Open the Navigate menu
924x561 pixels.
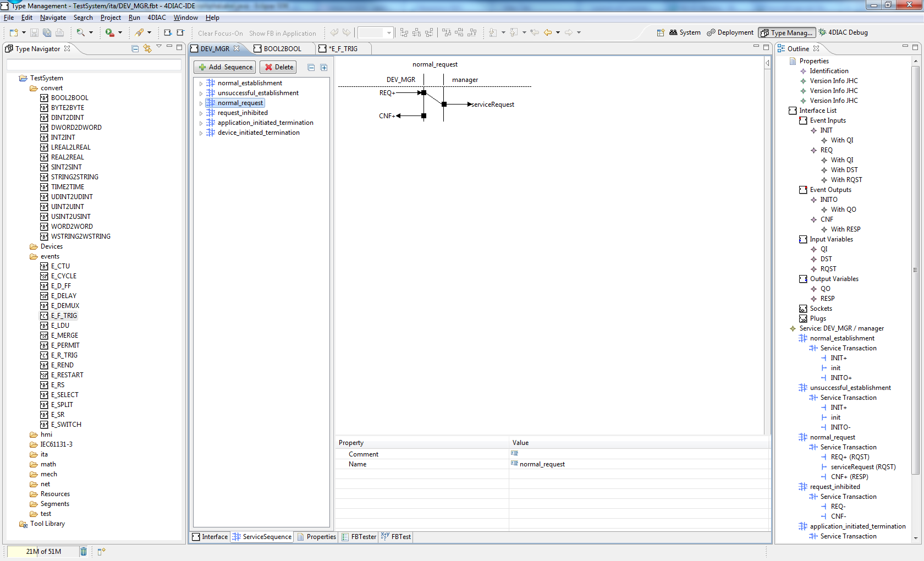click(53, 18)
